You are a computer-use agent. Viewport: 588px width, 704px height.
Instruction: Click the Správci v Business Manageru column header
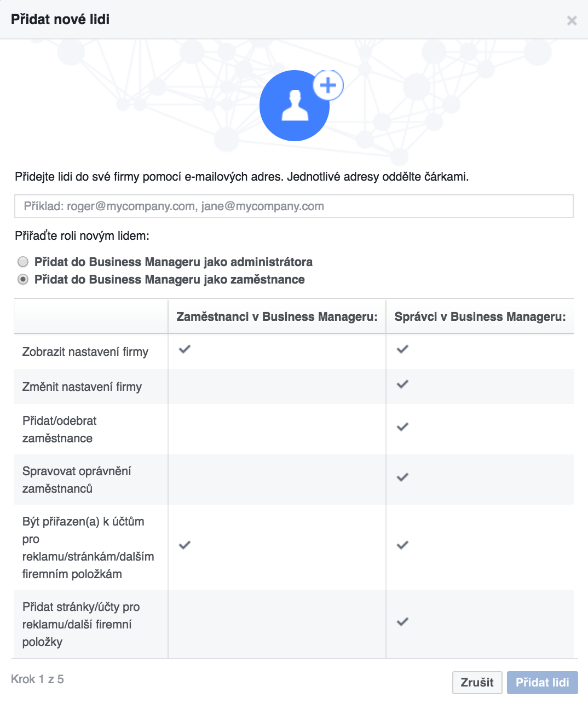tap(480, 316)
